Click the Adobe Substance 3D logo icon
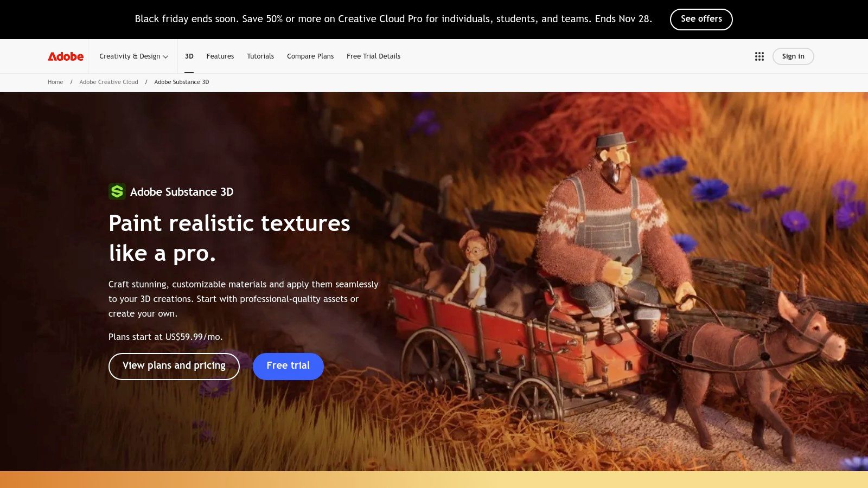The image size is (868, 488). tap(117, 191)
